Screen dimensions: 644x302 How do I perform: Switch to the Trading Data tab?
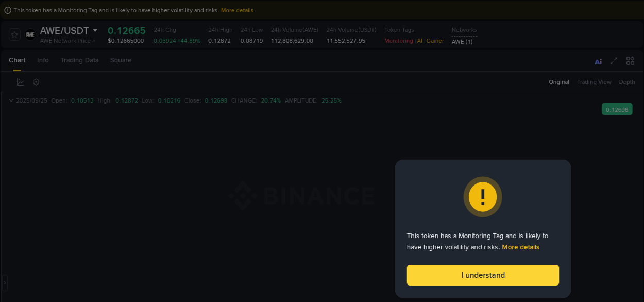coord(79,60)
